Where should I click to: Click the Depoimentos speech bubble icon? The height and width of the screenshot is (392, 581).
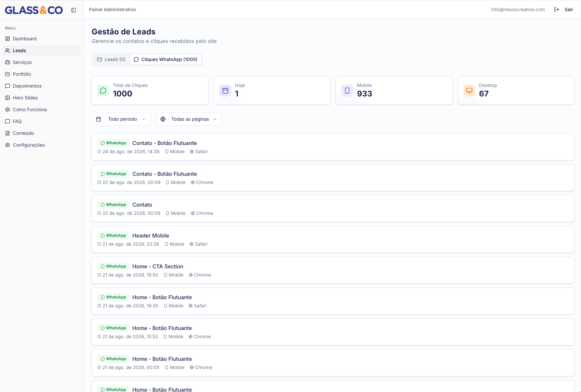(x=8, y=86)
